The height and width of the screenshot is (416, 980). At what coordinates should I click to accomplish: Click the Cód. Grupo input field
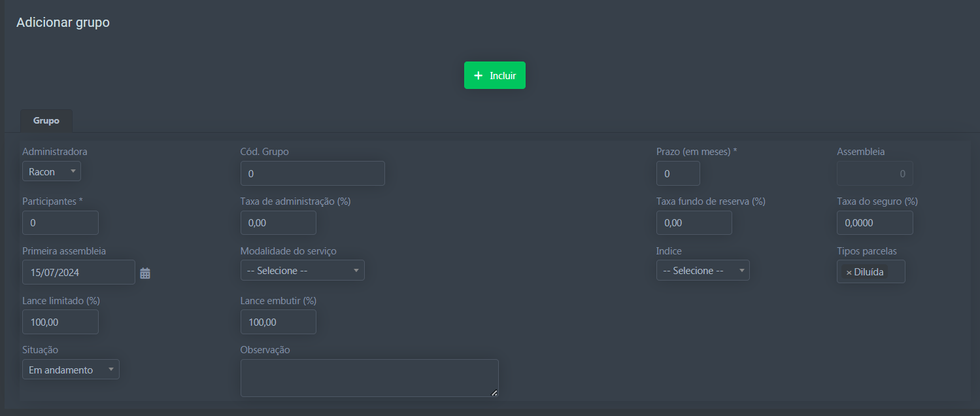point(313,173)
